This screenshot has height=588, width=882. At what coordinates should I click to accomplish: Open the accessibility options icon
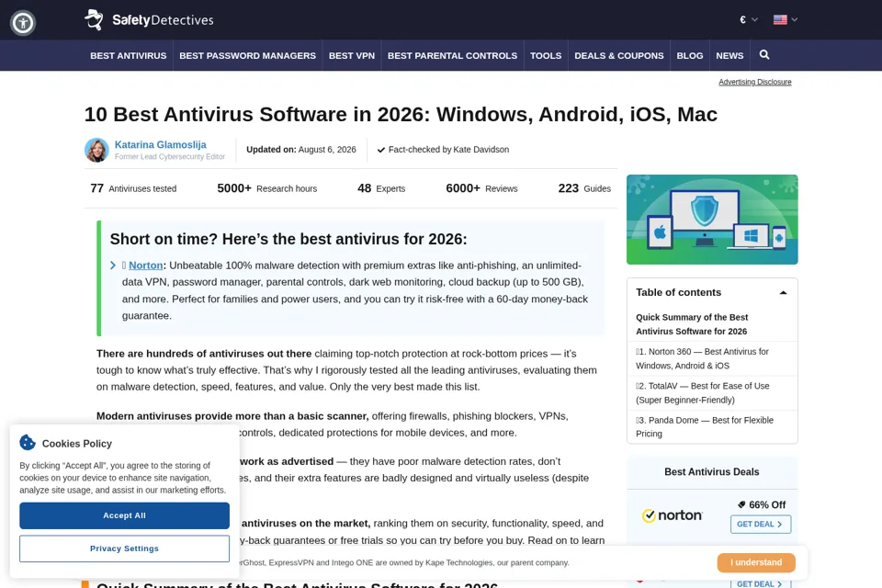point(23,23)
